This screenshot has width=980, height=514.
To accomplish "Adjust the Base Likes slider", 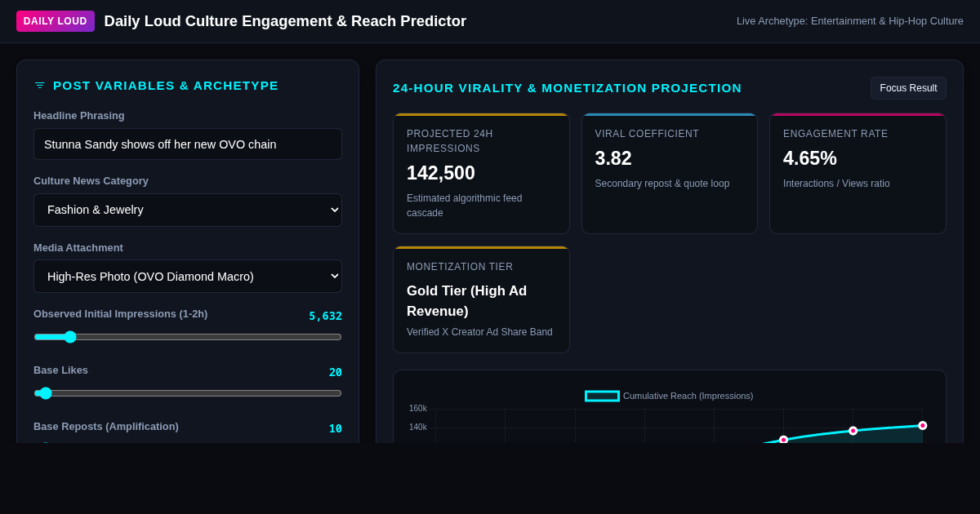I will 188,393.
